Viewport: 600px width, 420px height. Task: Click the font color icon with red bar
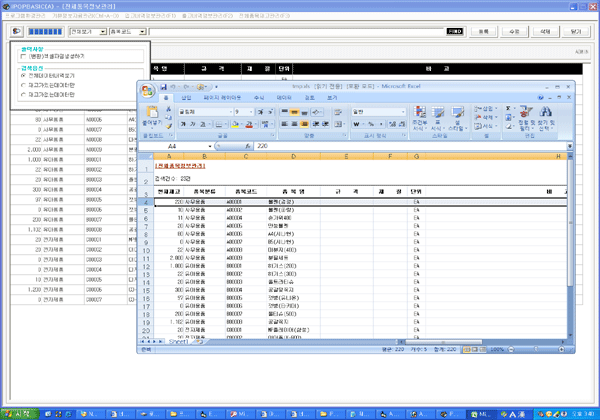[249, 124]
